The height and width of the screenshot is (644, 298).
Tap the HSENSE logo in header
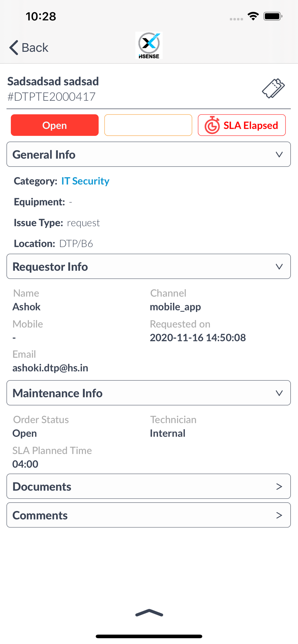pyautogui.click(x=149, y=46)
